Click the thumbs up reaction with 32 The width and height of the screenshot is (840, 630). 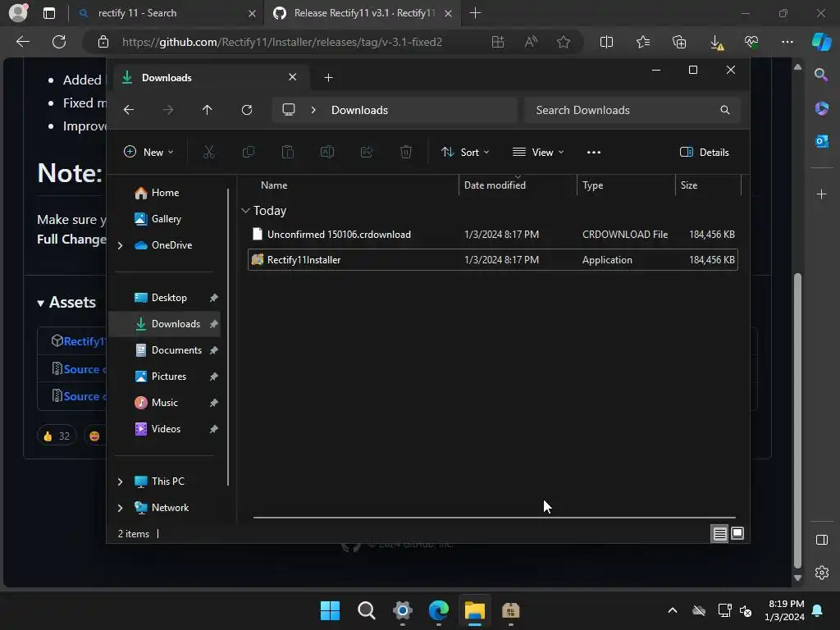(x=57, y=436)
